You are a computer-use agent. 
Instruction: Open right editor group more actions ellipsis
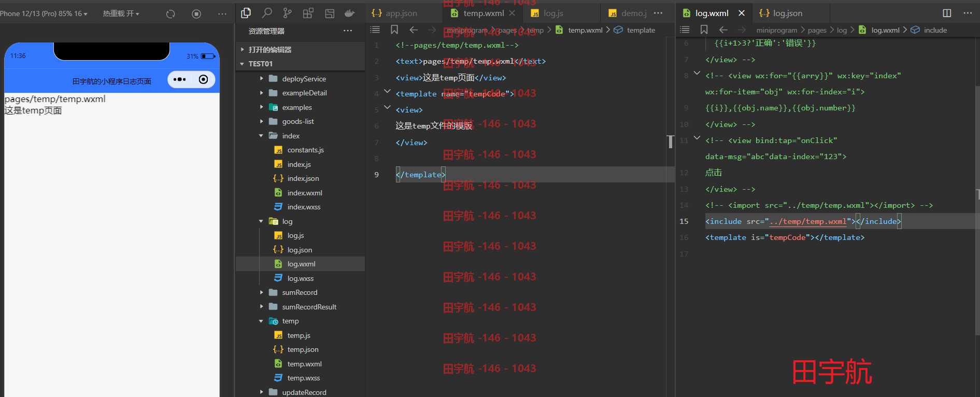point(968,13)
